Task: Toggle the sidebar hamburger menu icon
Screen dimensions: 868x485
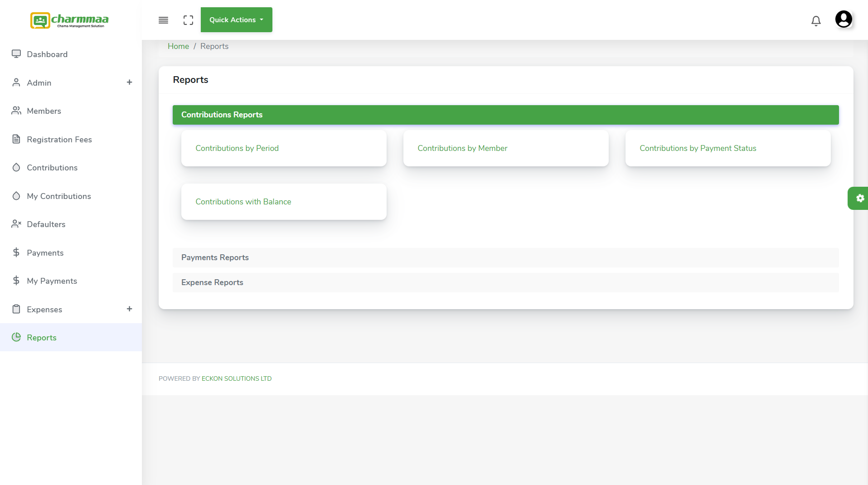Action: pos(163,20)
